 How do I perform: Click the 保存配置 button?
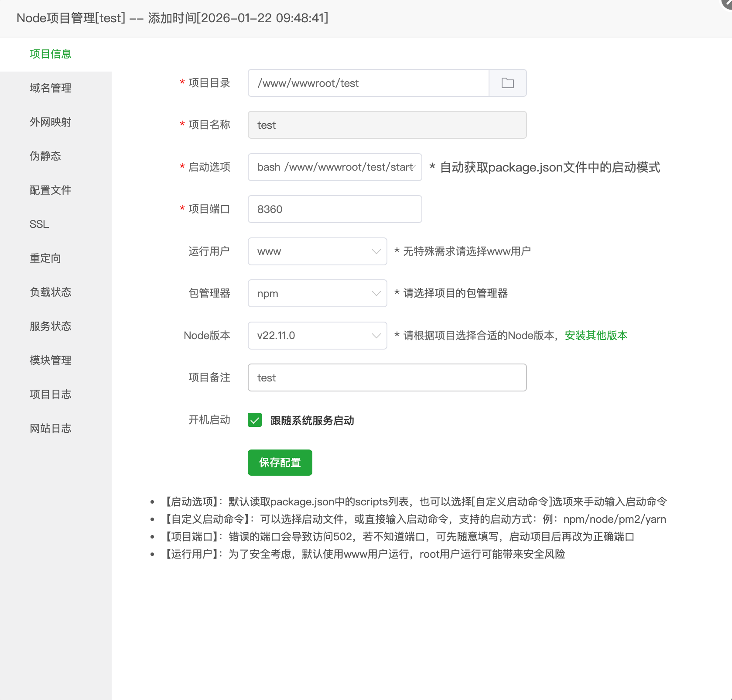(280, 463)
